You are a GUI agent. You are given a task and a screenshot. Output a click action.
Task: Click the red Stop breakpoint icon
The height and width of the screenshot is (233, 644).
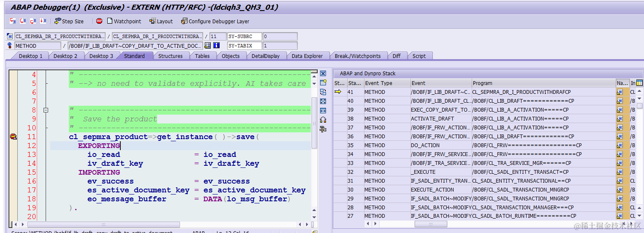click(99, 21)
